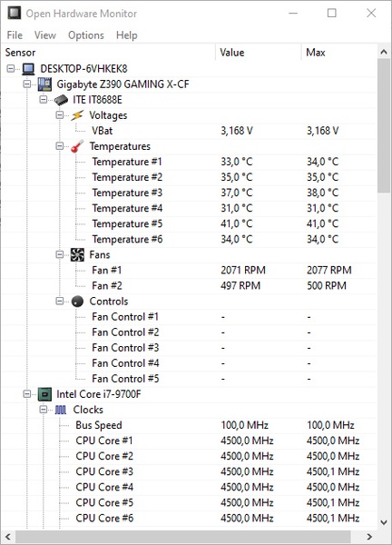The height and width of the screenshot is (545, 392).
Task: Select the Fan #2 row
Action: click(x=190, y=286)
